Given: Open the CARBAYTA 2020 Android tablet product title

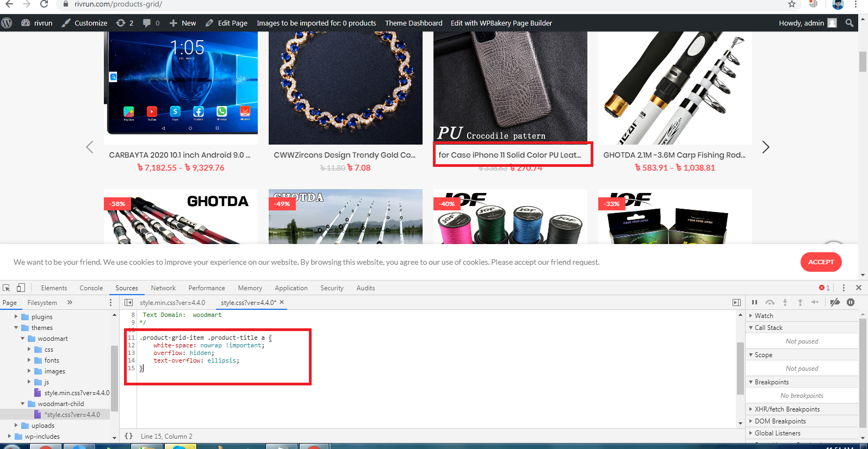Looking at the screenshot, I should [180, 155].
